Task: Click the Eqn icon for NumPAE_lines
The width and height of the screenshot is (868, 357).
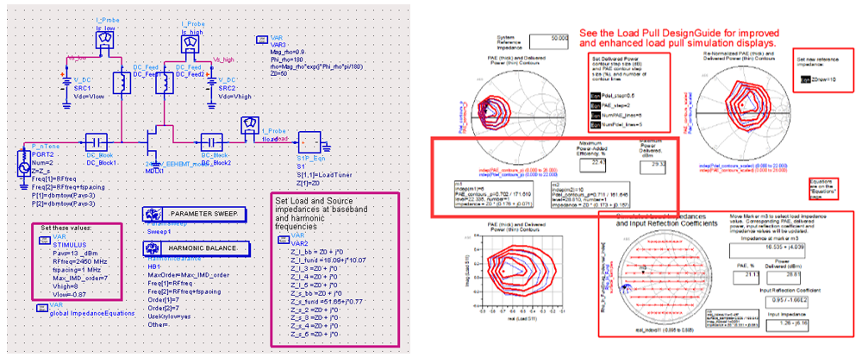Action: coord(597,115)
